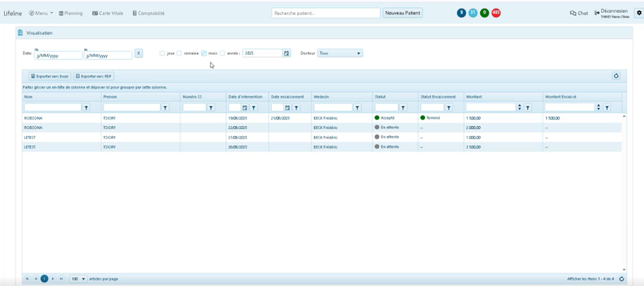The image size is (644, 286).
Task: Click the Recherche patient search field
Action: pos(326,13)
